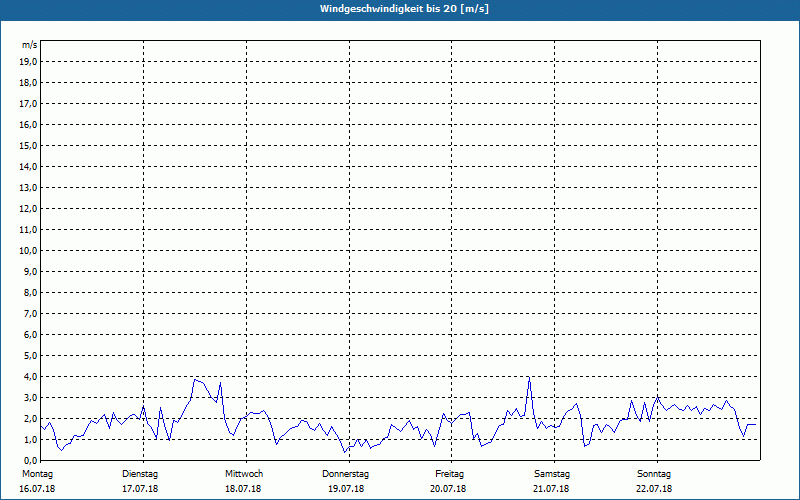Select the 13,0 y-axis label

(28, 187)
